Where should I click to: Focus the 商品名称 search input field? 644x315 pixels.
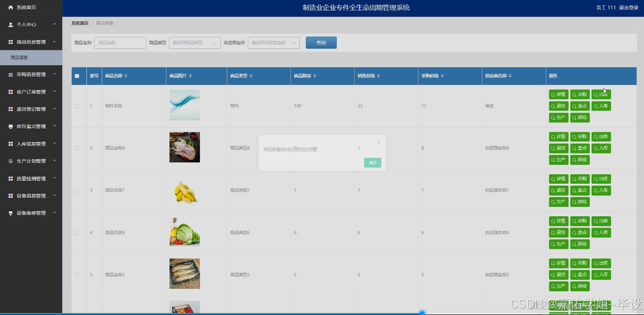120,43
